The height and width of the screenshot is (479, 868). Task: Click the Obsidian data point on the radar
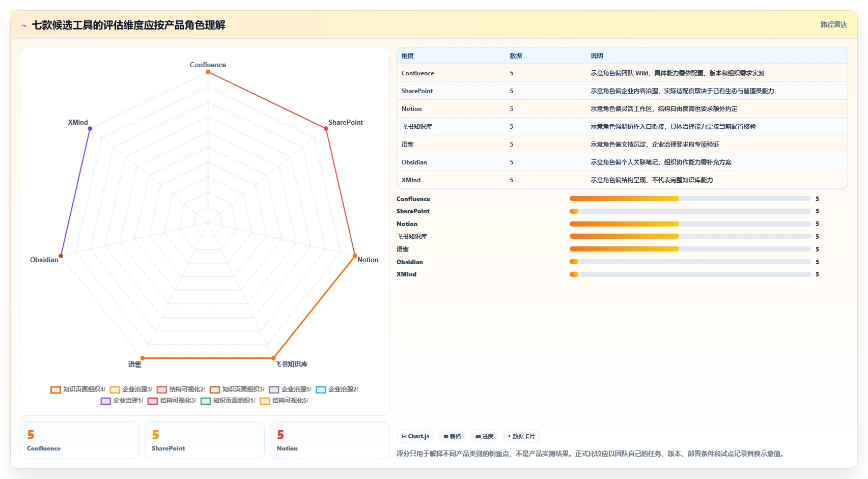(61, 256)
